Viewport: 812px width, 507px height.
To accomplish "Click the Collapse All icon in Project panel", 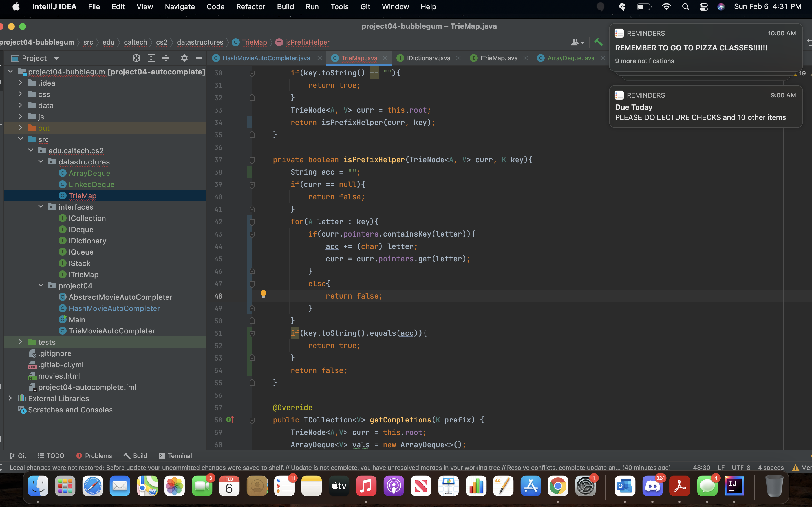I will tap(166, 58).
